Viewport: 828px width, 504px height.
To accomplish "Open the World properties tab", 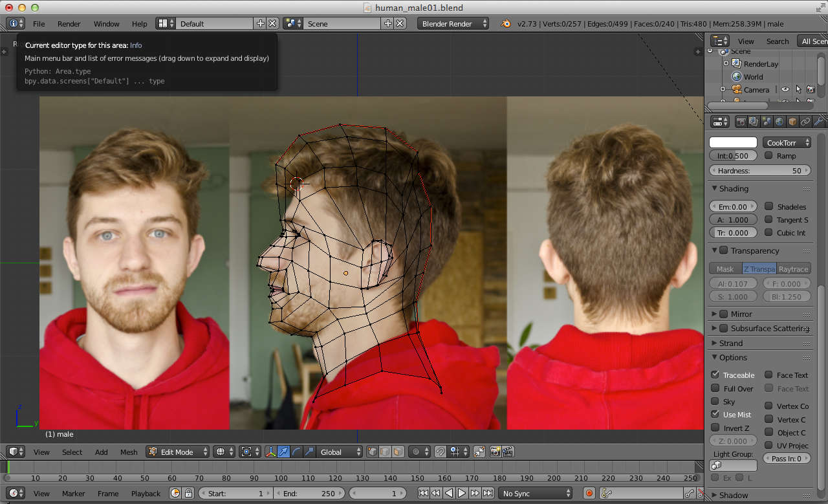I will (x=779, y=122).
